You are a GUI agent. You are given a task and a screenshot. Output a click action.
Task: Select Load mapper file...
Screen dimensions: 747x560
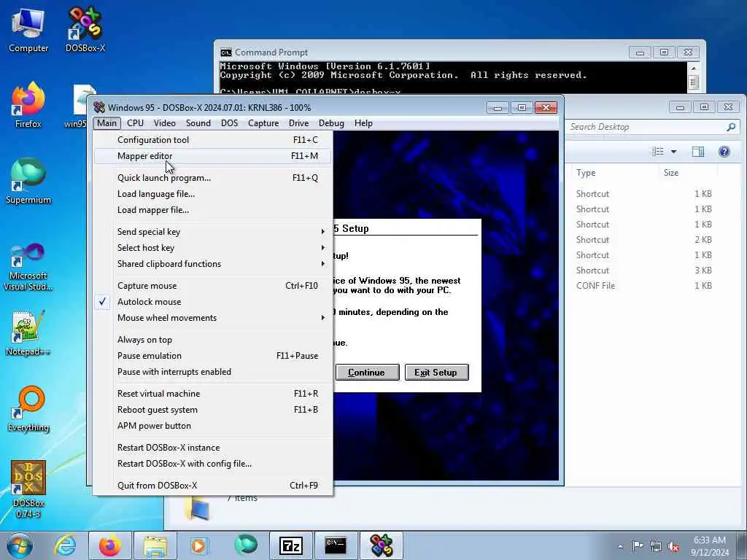pos(212,210)
